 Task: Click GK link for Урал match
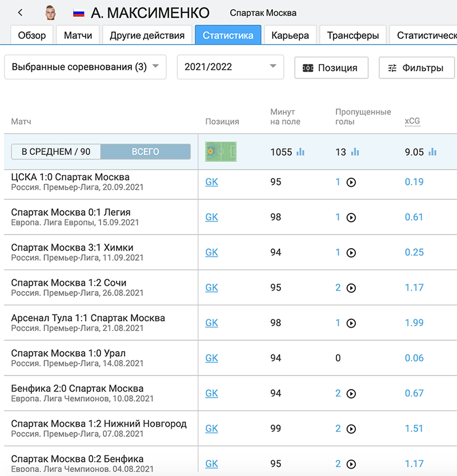211,358
